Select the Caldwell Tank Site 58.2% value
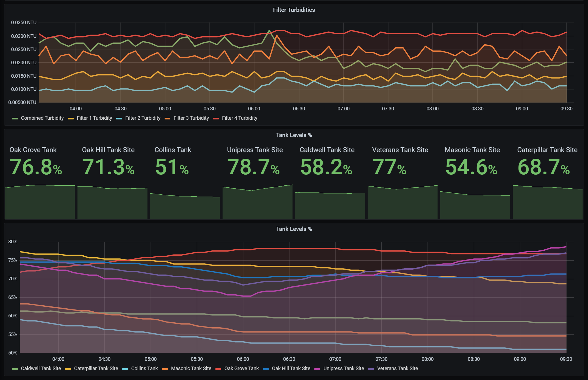588x380 pixels. click(x=326, y=167)
